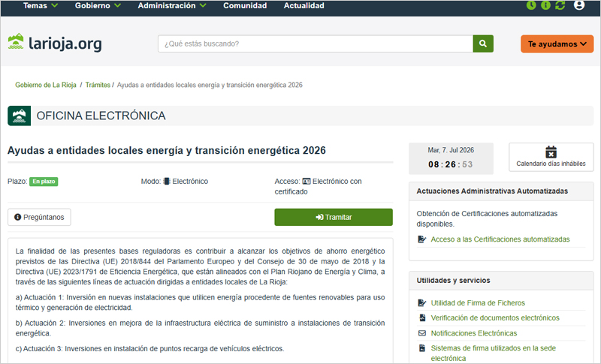Click the Actuaciones Administrativas Automatizadas panel header
This screenshot has width=601, height=364.
point(501,191)
